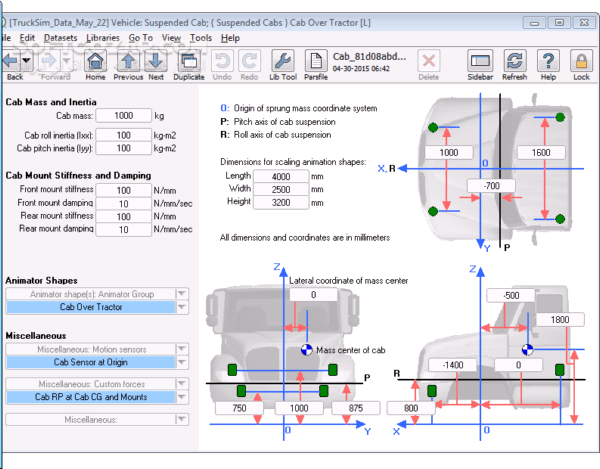Image resolution: width=600 pixels, height=469 pixels.
Task: Duplicate the current dataset
Action: (188, 62)
